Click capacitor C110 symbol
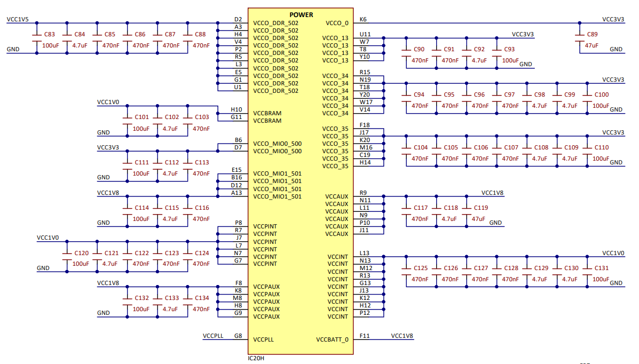 click(x=587, y=153)
